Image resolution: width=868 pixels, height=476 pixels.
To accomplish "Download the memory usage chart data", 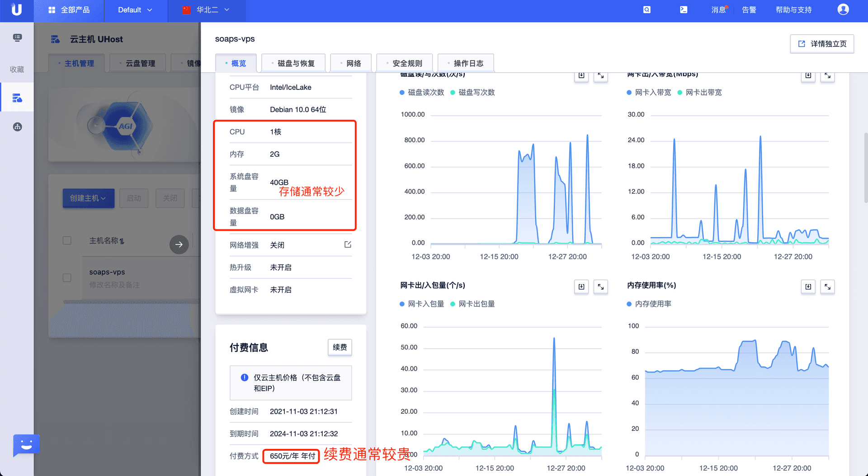I will click(x=808, y=286).
